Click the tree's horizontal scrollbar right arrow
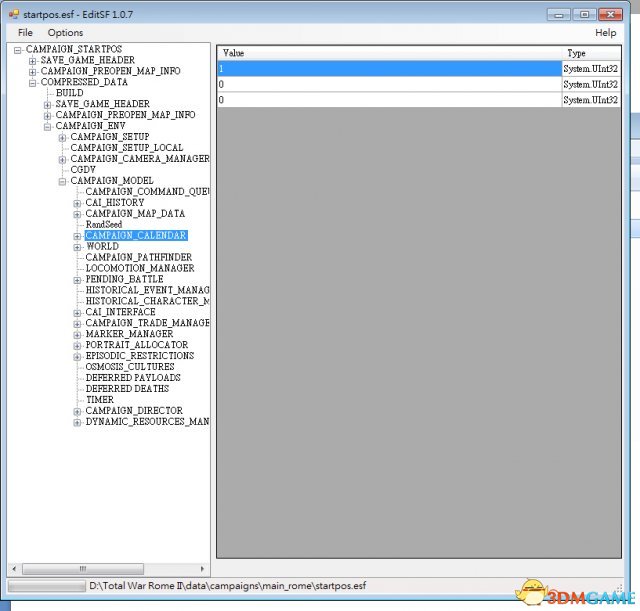640x611 pixels. [204, 569]
